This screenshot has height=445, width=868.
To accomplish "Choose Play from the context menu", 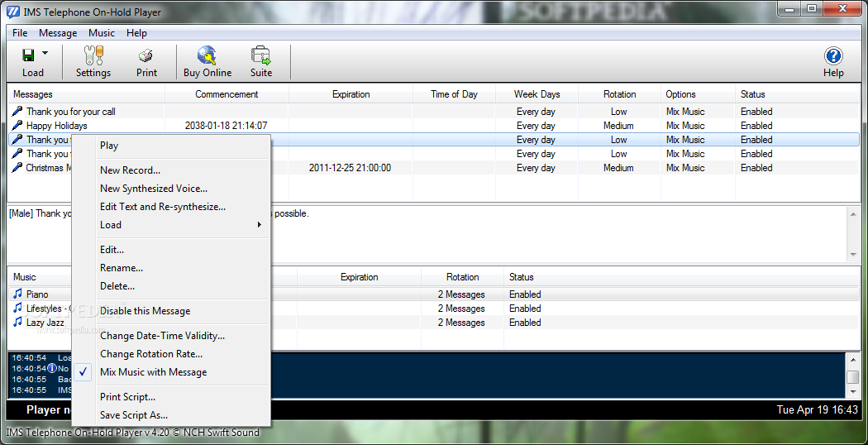I will (171, 146).
